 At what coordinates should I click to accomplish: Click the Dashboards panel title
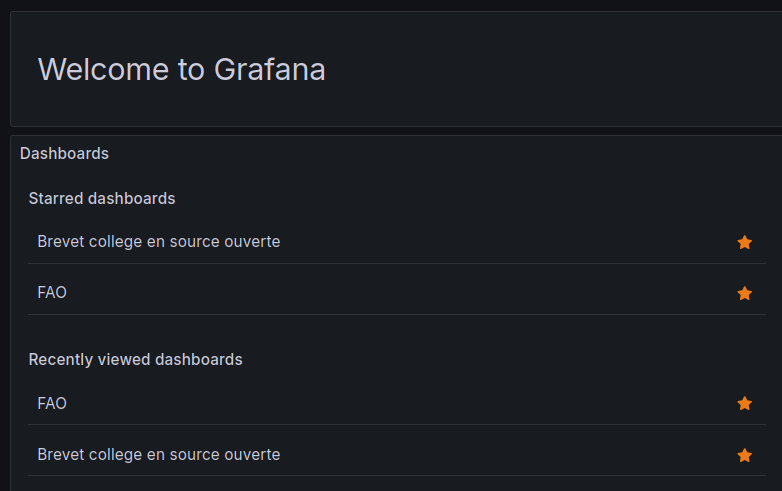(x=64, y=153)
